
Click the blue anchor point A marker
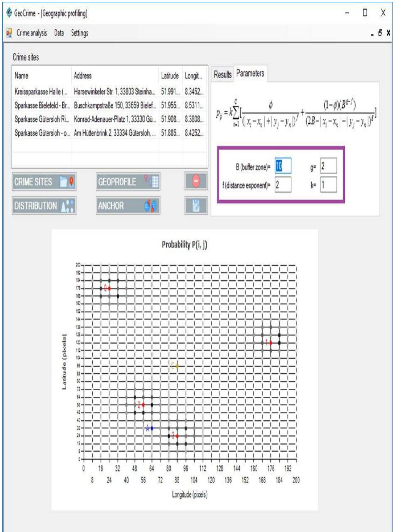point(152,428)
